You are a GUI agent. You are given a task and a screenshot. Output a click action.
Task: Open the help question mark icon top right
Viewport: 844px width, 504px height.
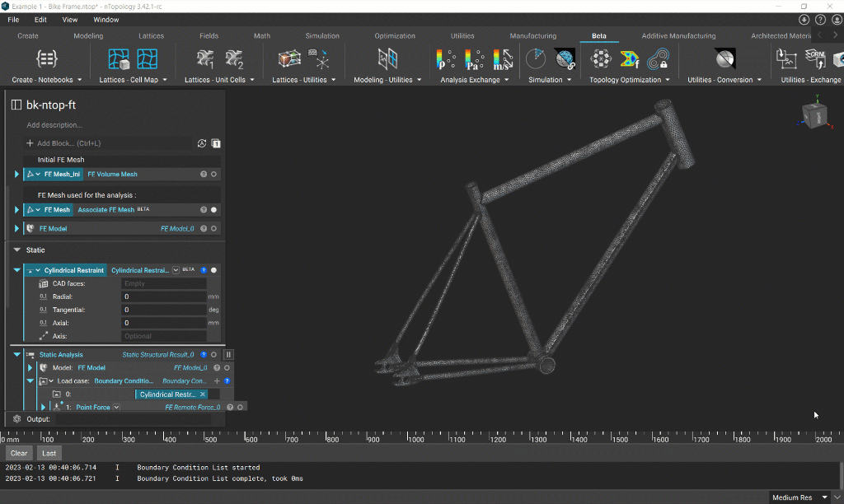pos(820,20)
